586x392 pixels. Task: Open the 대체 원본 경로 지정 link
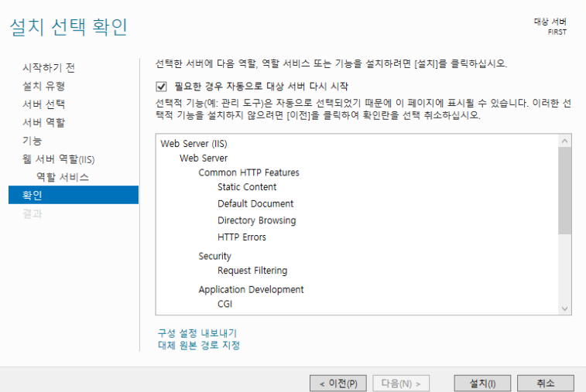coord(199,345)
